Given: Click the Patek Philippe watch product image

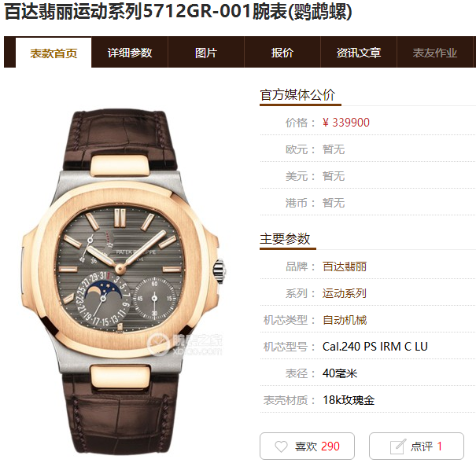Looking at the screenshot, I should tap(123, 281).
